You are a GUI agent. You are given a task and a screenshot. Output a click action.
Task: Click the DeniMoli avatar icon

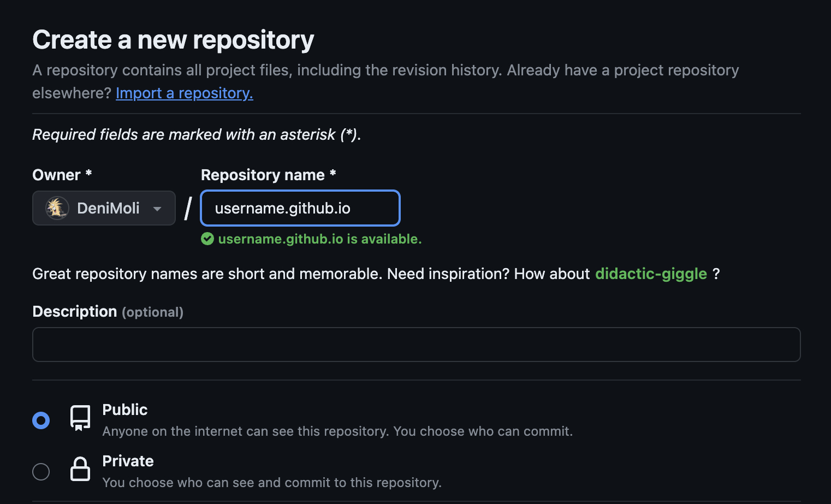57,208
